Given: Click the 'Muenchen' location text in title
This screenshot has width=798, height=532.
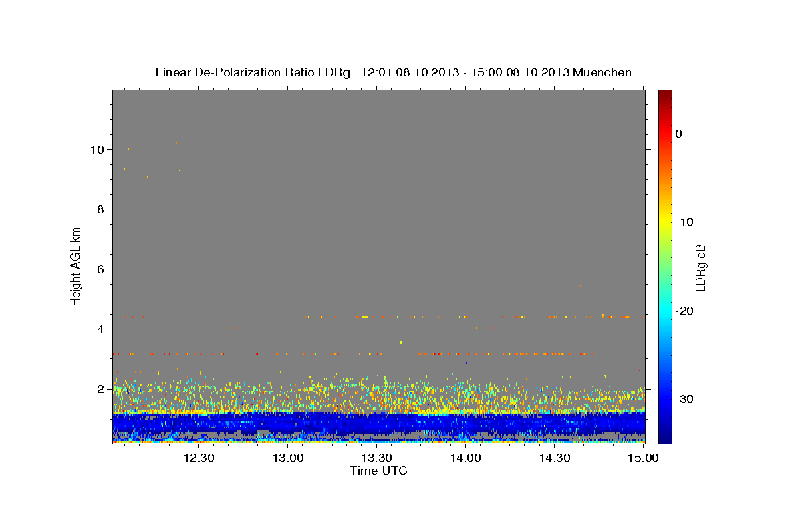Looking at the screenshot, I should 602,72.
